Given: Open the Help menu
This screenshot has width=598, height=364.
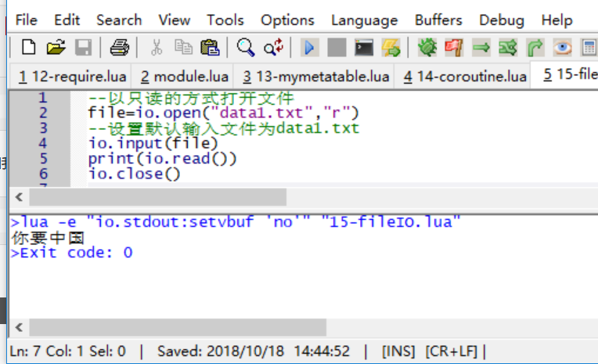Looking at the screenshot, I should click(x=557, y=20).
